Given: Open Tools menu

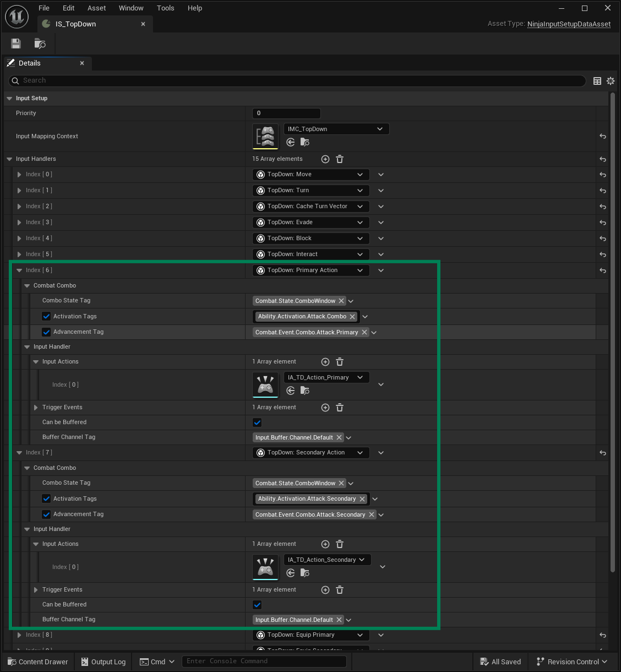Looking at the screenshot, I should [165, 8].
